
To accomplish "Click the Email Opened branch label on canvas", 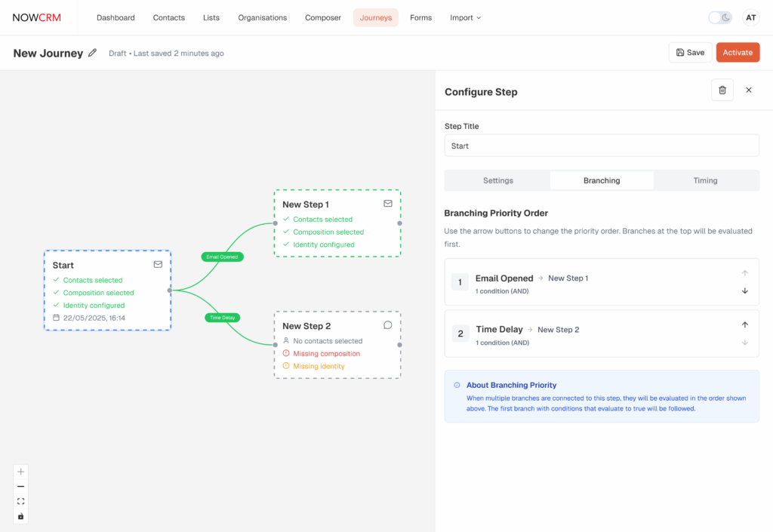I will (221, 257).
